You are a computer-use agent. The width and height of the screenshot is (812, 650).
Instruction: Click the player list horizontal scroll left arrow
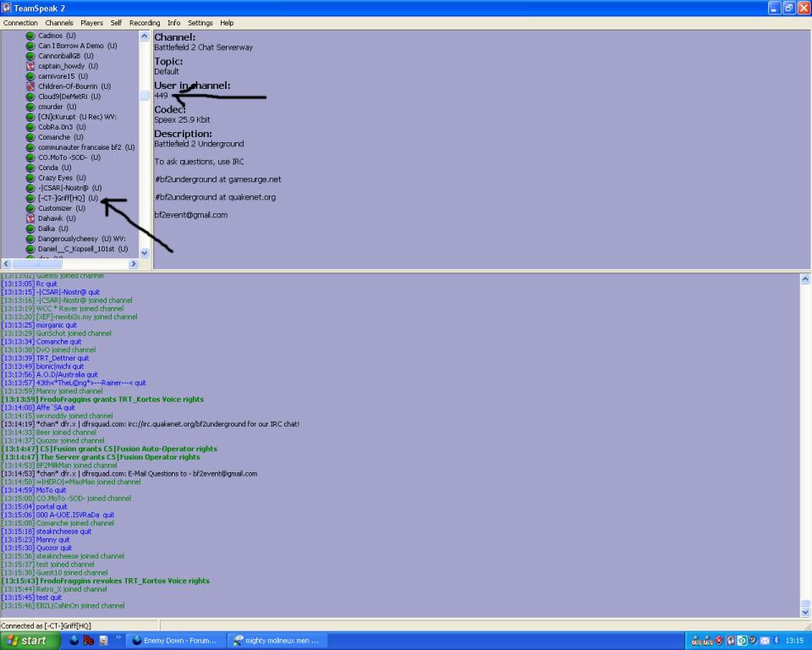click(6, 263)
